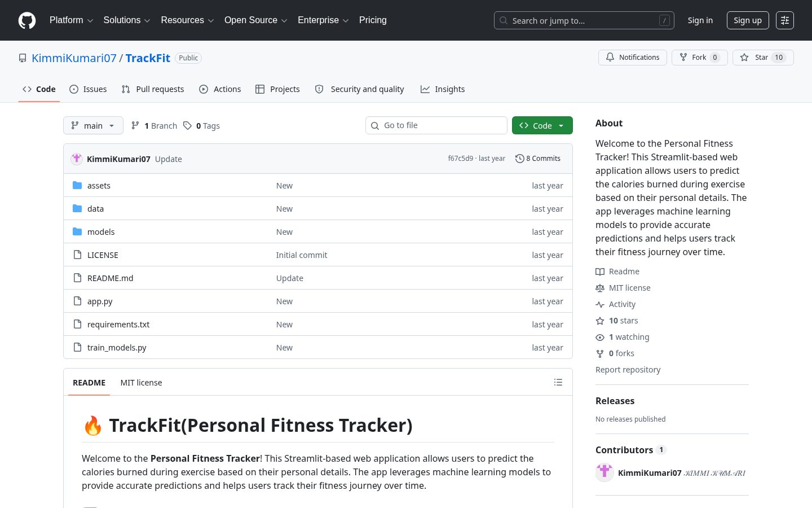Image resolution: width=812 pixels, height=508 pixels.
Task: Click the MIT license scale icon
Action: point(600,288)
